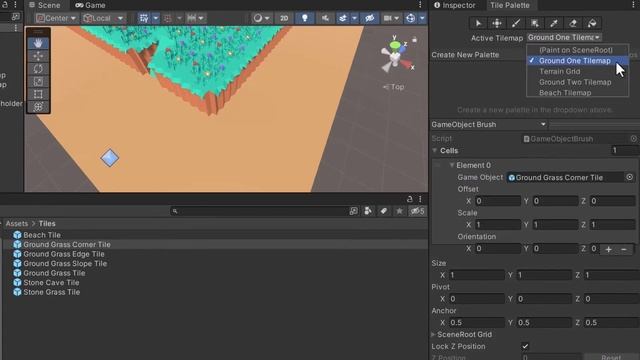
Task: Select the Tile Palette eraser tool
Action: click(x=573, y=23)
